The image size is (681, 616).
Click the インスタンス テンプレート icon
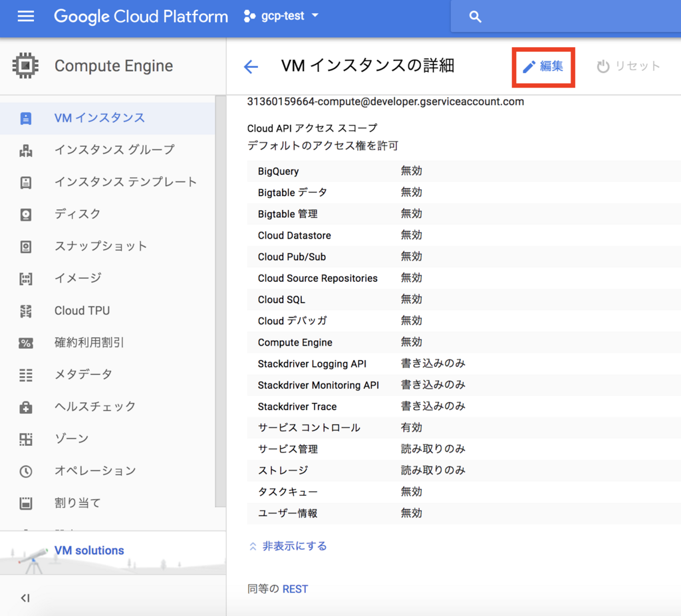[x=26, y=182]
